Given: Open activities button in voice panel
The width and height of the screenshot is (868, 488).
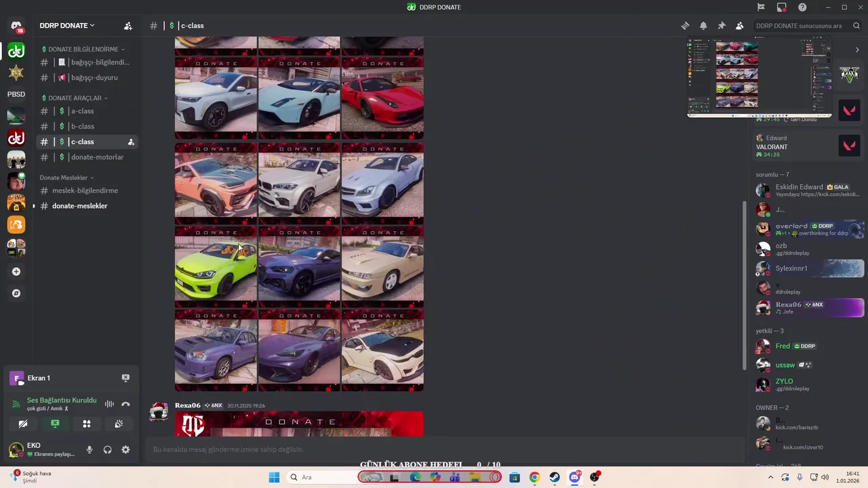Looking at the screenshot, I should click(87, 424).
